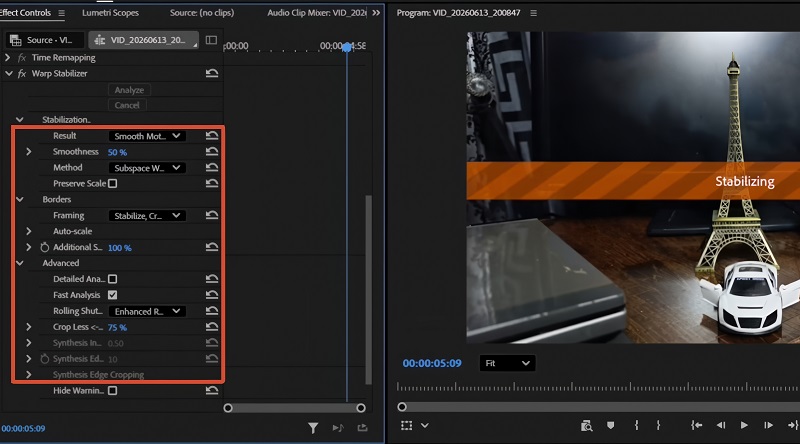Image resolution: width=800 pixels, height=444 pixels.
Task: Reset the Smoothness parameter
Action: tap(212, 152)
